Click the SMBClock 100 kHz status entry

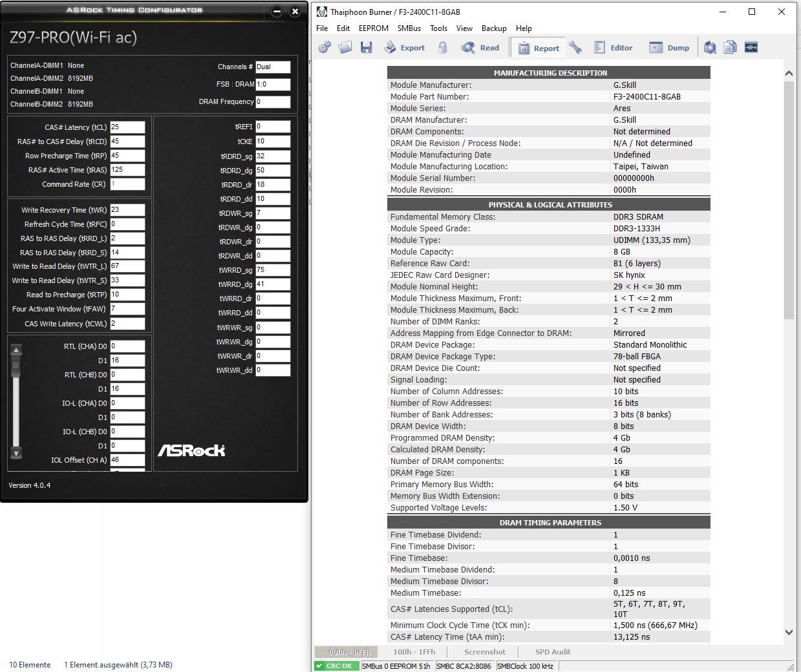(x=525, y=666)
